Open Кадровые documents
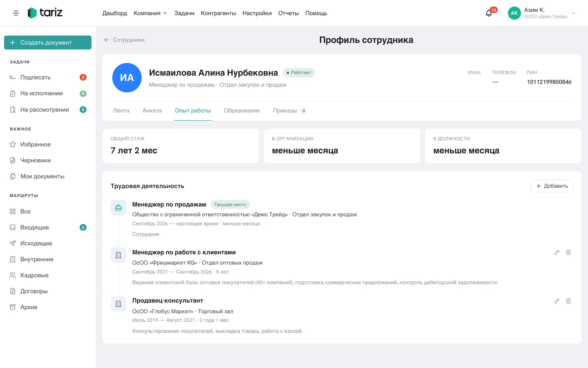 (48, 275)
